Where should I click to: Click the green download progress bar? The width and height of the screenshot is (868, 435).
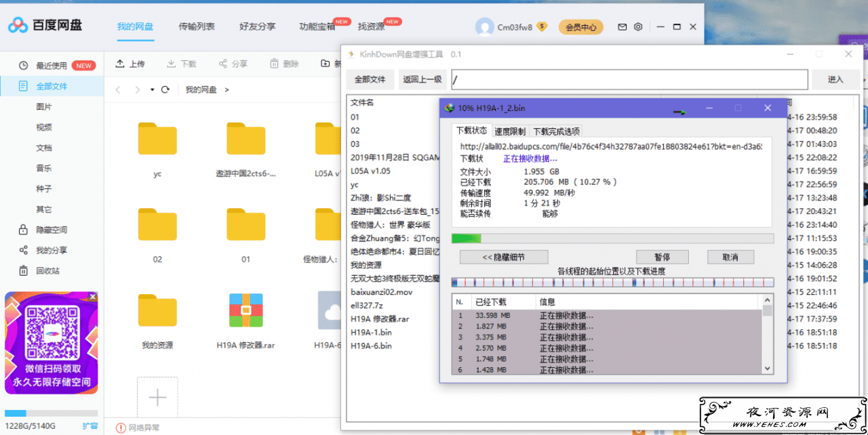coord(612,239)
